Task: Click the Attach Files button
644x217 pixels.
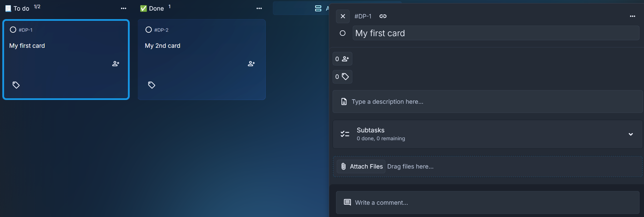Action: coord(361,167)
